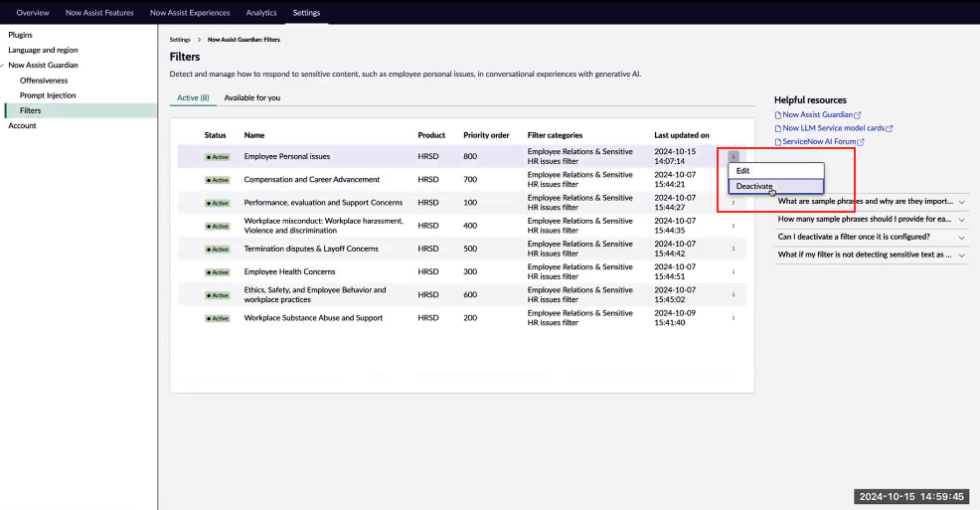
Task: Open actions menu for Employee Personal issues row
Action: click(734, 156)
